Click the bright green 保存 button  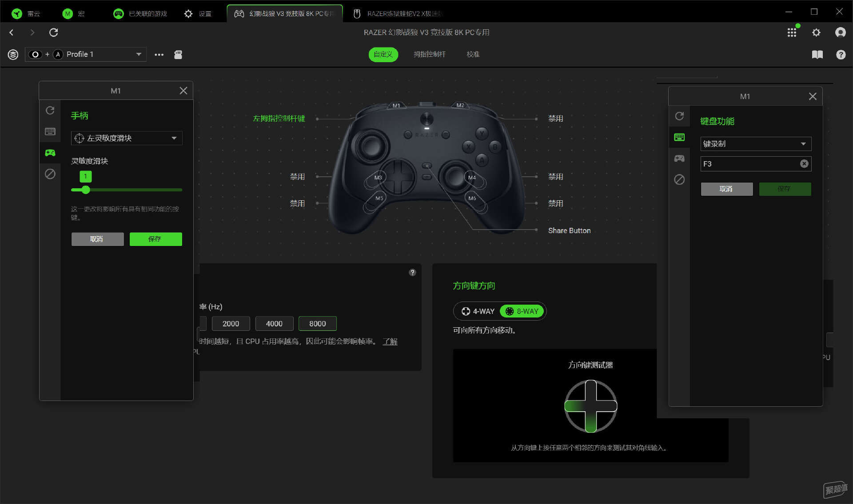coord(155,239)
